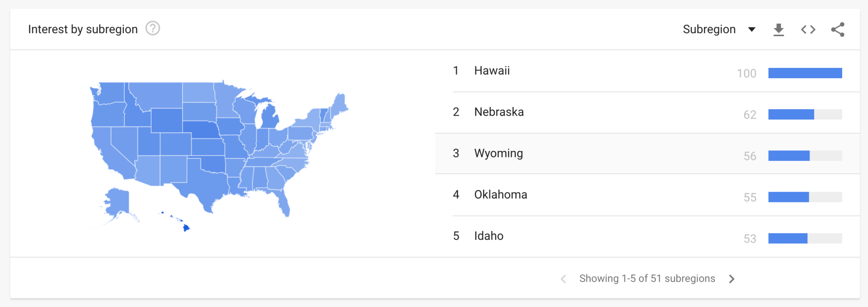868x307 pixels.
Task: Open the help tooltip next to Interest by subregion
Action: pos(153,28)
